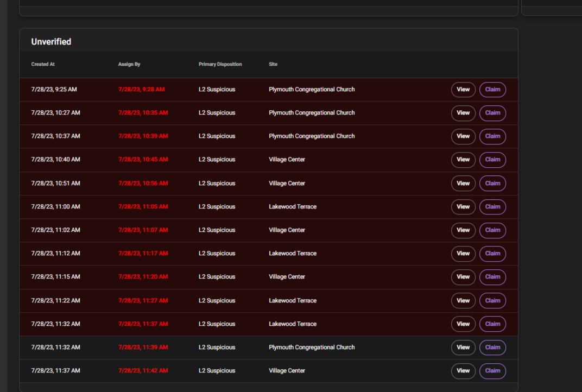
Task: Claim the alert created at 11:15 AM
Action: click(492, 277)
